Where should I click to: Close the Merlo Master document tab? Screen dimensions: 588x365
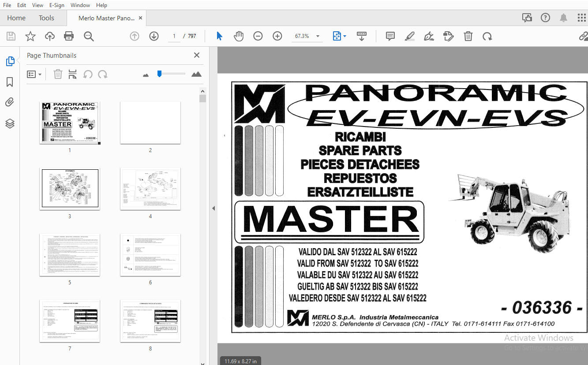(x=141, y=18)
